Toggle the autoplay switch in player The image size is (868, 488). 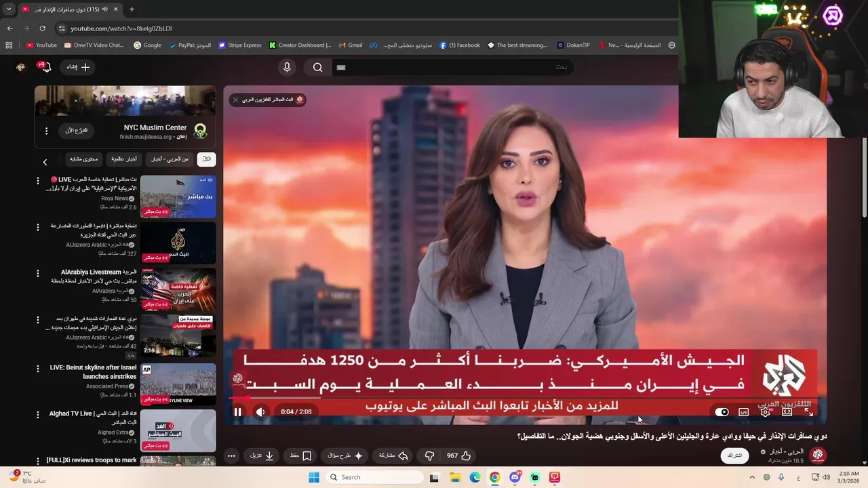point(722,412)
